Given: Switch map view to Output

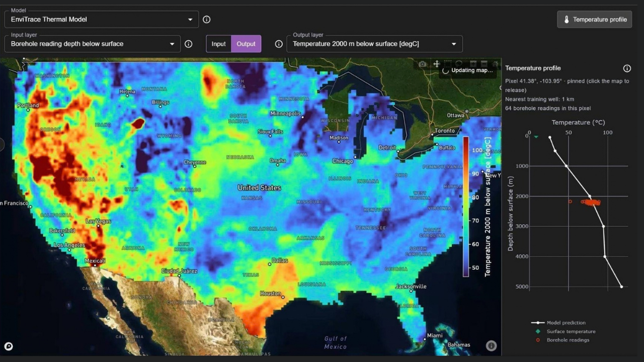Looking at the screenshot, I should 246,44.
